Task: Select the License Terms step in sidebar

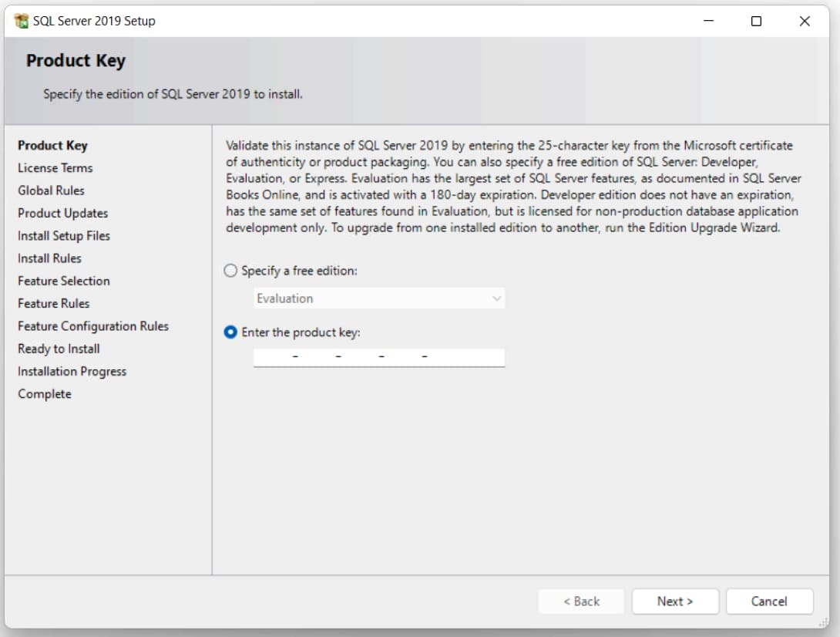Action: pyautogui.click(x=55, y=168)
